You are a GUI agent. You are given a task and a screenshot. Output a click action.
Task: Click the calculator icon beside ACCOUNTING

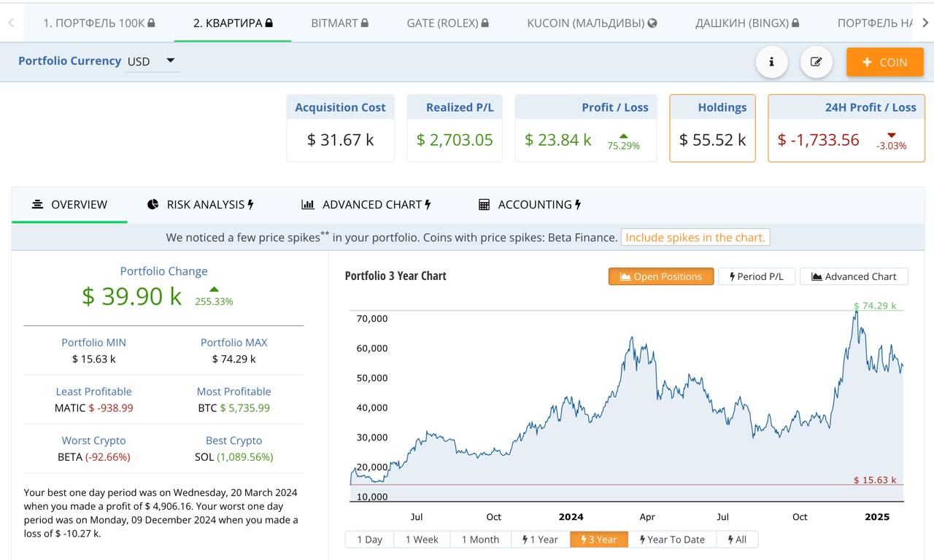[484, 205]
